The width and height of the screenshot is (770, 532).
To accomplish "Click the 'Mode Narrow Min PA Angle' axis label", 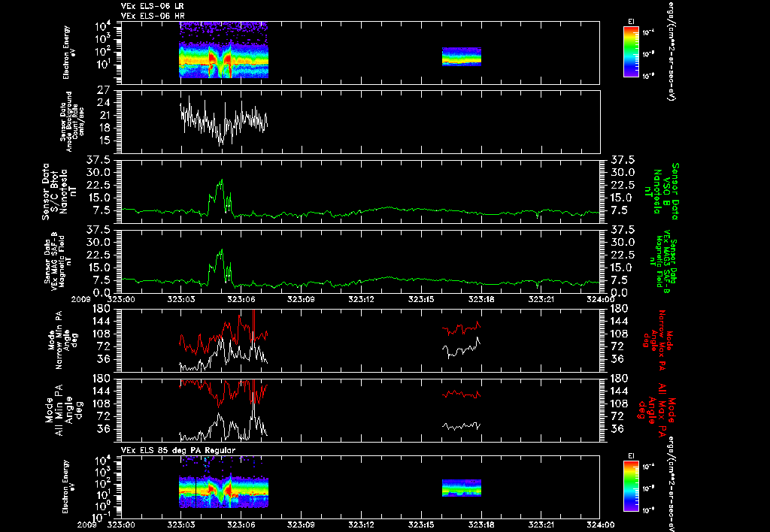I will (x=62, y=340).
